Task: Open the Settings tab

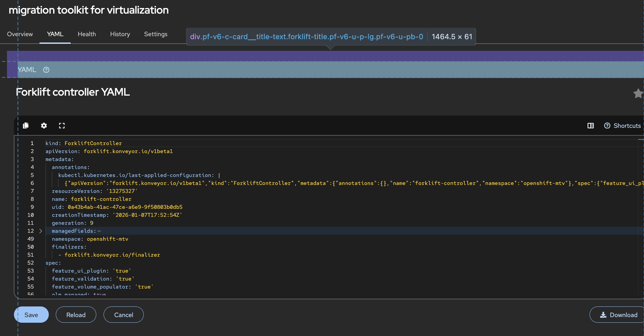Action: (156, 34)
